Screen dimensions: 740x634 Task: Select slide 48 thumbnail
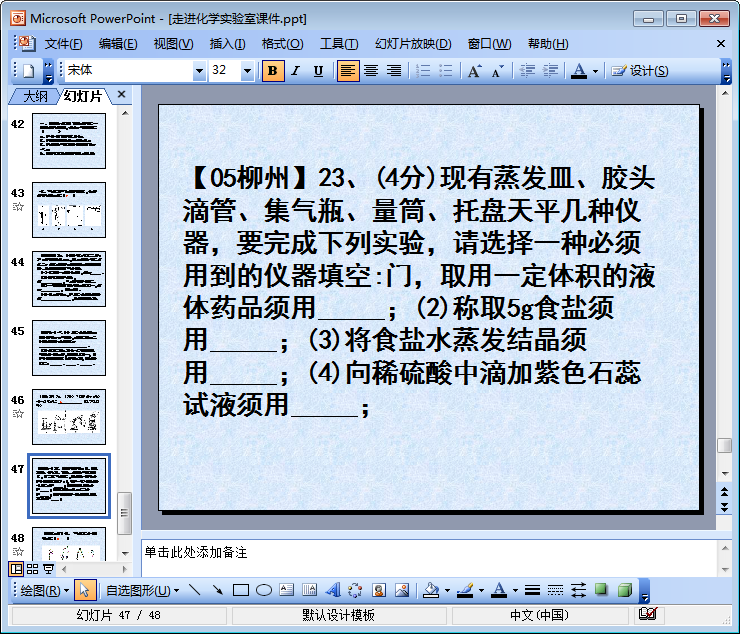point(69,544)
